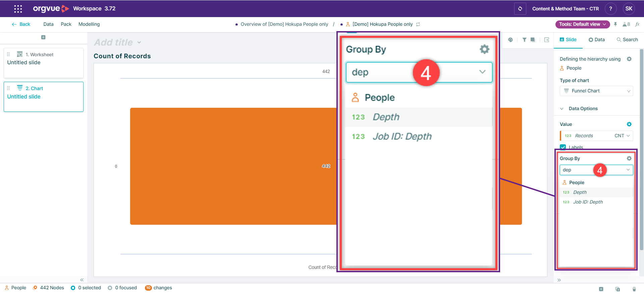
Task: Click the duplicate icon in bottom status bar
Action: (x=618, y=289)
